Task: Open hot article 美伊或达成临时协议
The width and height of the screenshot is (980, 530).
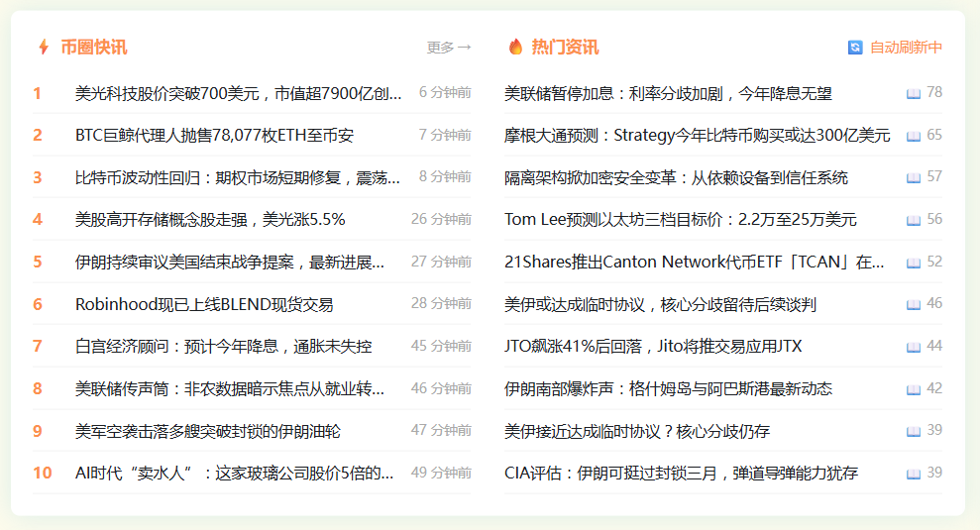Action: (660, 304)
